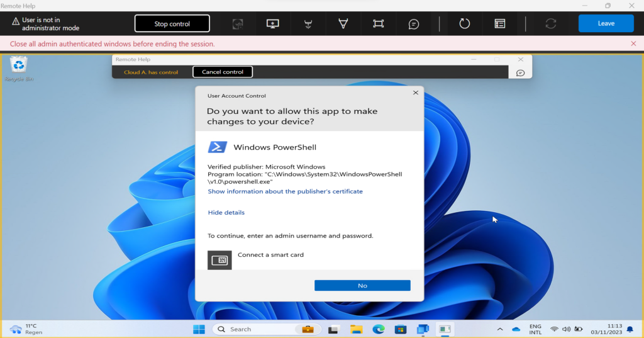Select the monitor icon in the toolbar

pyautogui.click(x=273, y=24)
